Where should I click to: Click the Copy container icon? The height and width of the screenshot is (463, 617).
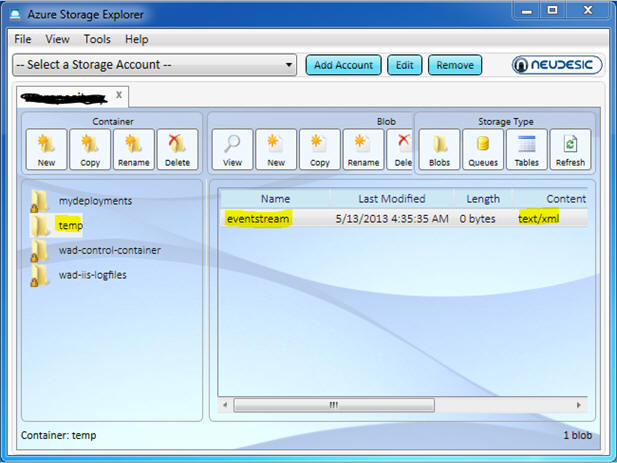[90, 149]
